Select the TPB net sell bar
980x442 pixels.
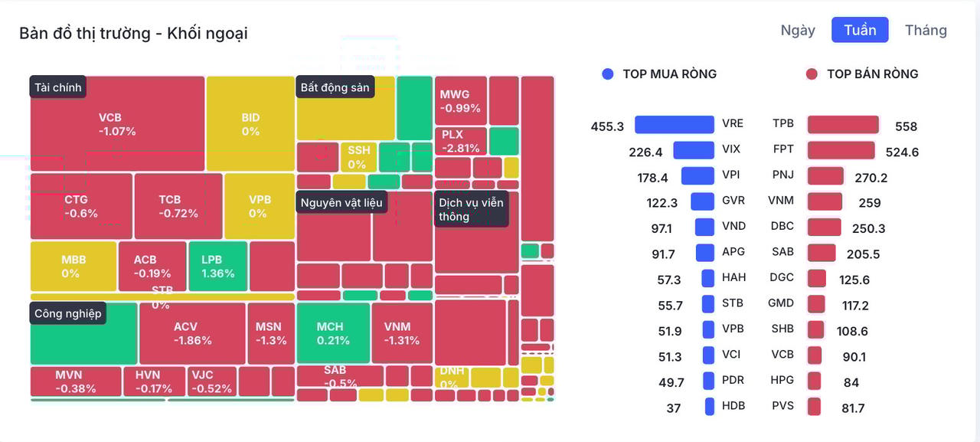click(843, 125)
